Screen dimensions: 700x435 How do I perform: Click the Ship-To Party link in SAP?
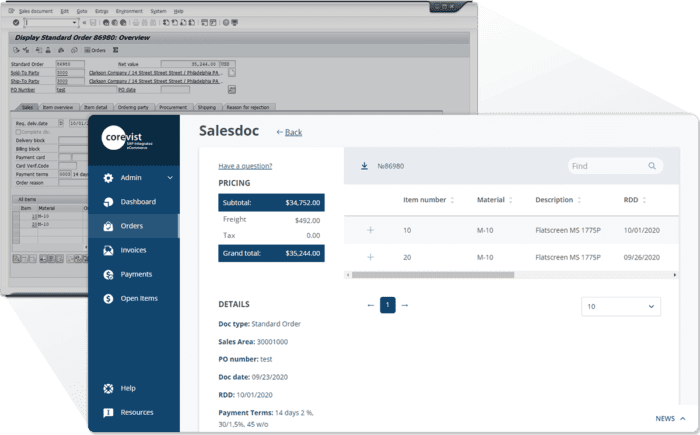(25, 81)
